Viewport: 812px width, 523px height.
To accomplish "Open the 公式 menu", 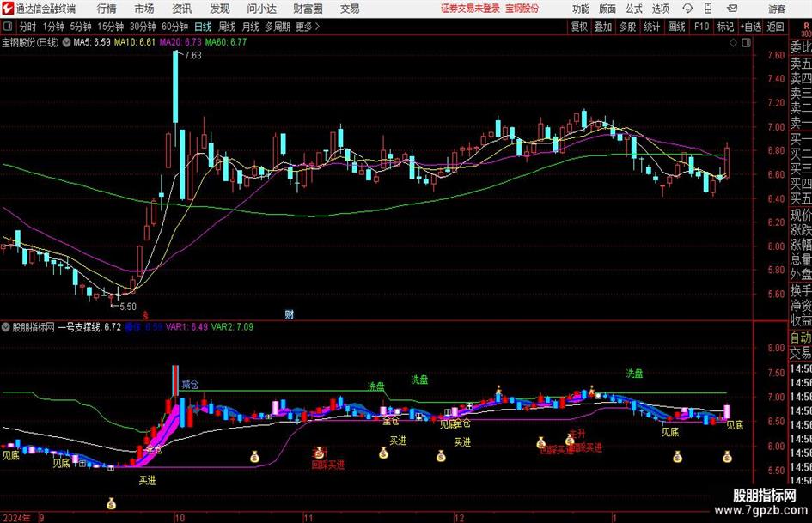I will (x=634, y=9).
